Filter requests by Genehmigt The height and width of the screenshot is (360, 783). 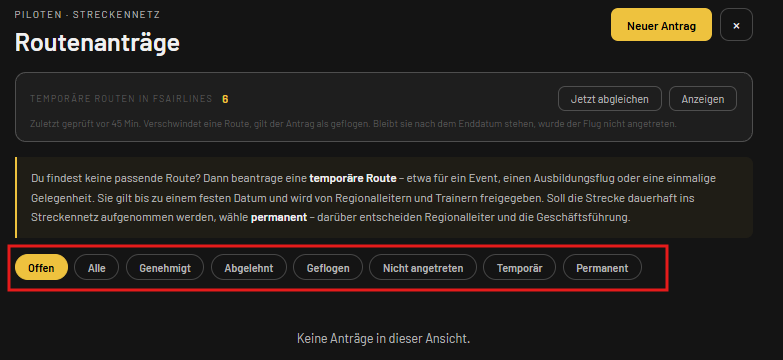coord(165,268)
